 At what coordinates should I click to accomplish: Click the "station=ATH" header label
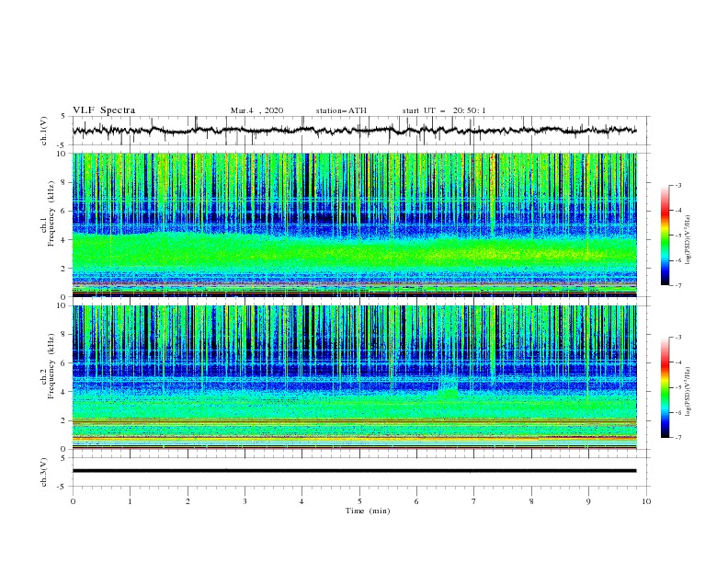[341, 110]
